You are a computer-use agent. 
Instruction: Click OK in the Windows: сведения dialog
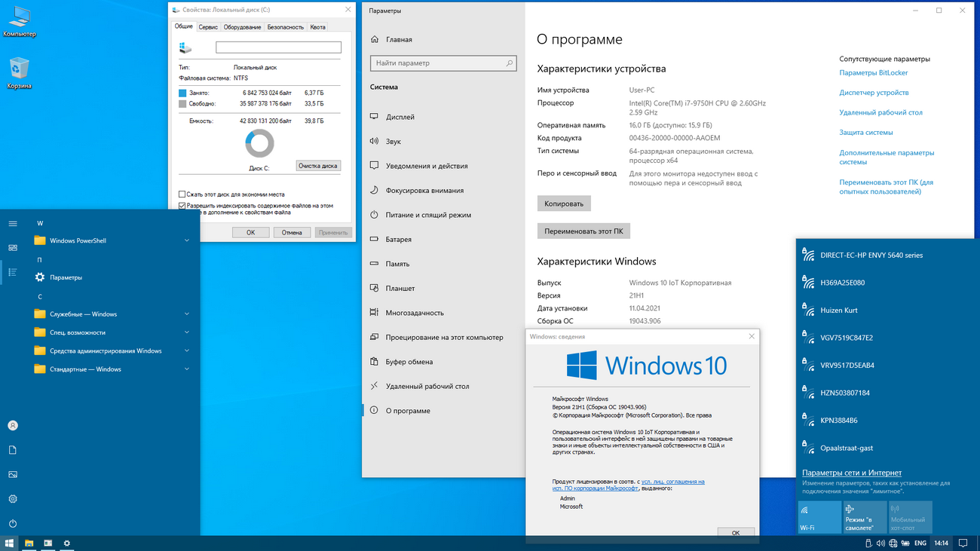pos(736,532)
